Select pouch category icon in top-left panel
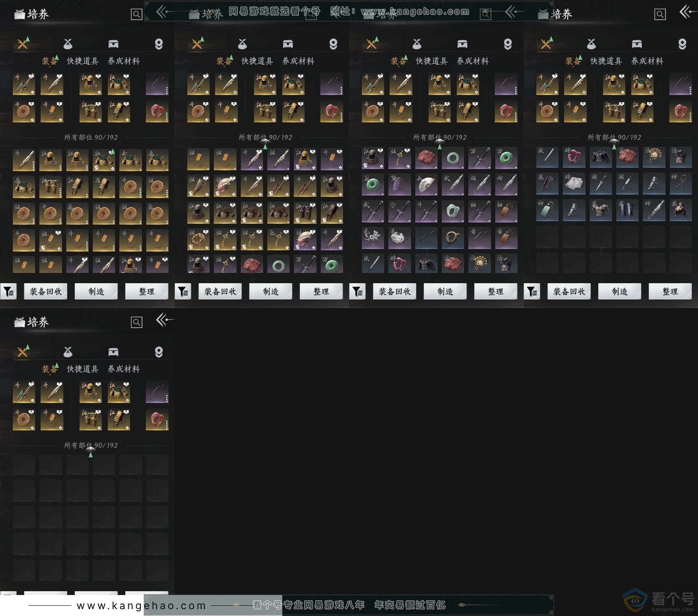698x616 pixels. [68, 44]
